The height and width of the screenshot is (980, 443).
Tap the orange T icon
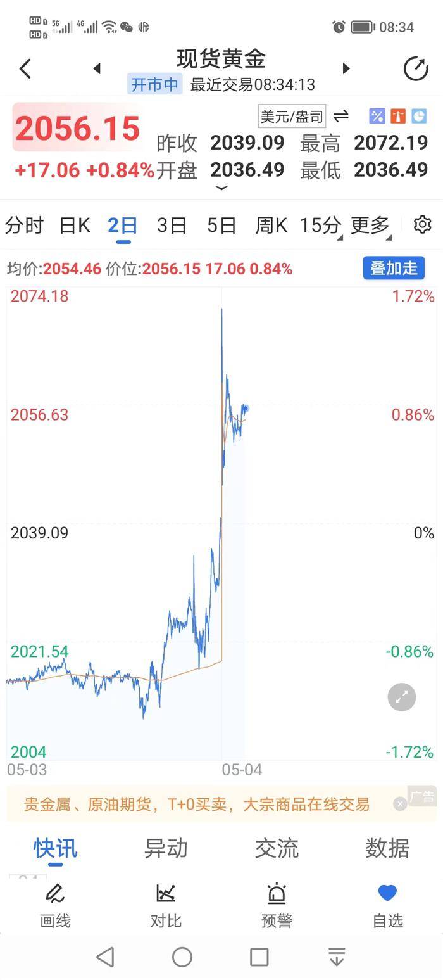click(x=397, y=116)
